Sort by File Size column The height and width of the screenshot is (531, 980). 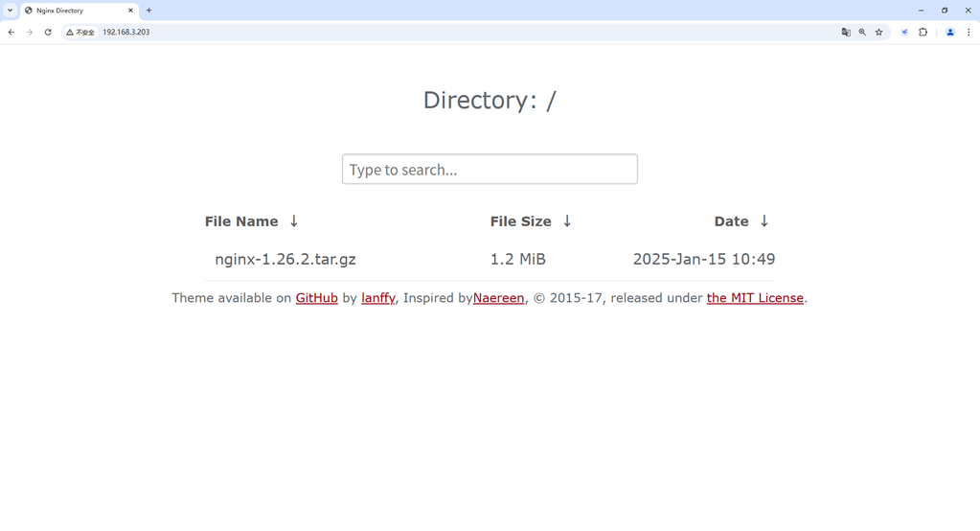(x=520, y=221)
